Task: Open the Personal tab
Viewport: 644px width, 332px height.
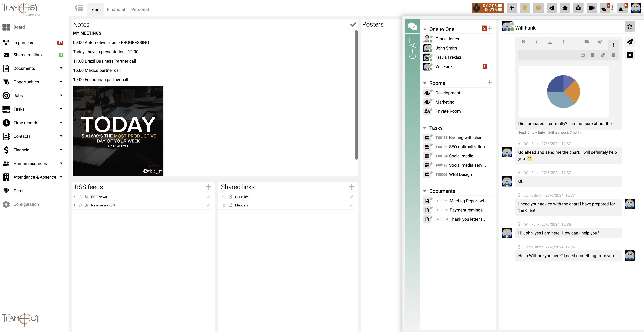Action: click(140, 10)
